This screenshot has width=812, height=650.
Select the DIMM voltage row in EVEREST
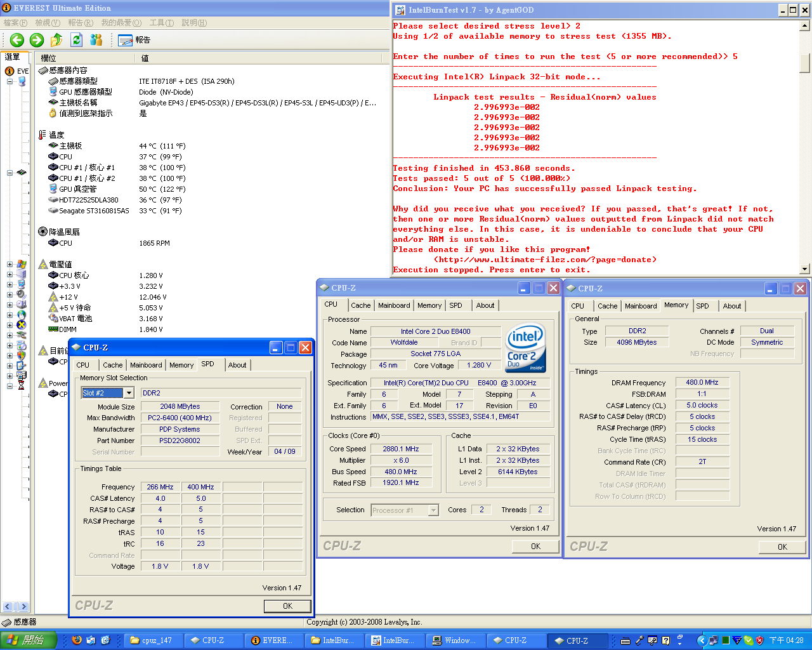tap(213, 329)
